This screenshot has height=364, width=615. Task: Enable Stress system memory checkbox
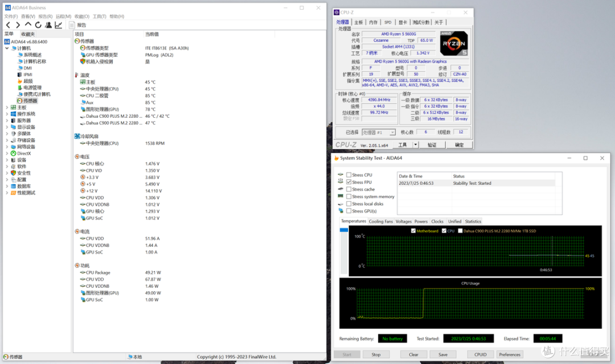tap(348, 197)
